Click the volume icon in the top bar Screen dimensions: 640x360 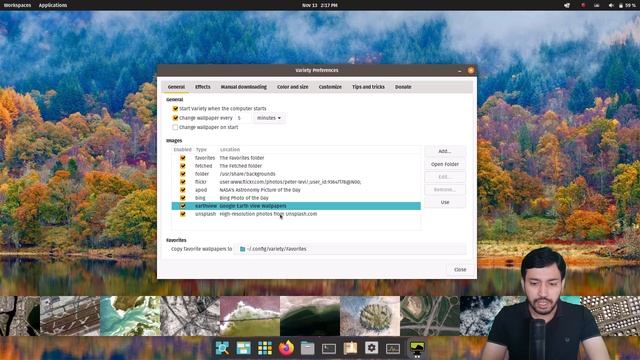[611, 5]
